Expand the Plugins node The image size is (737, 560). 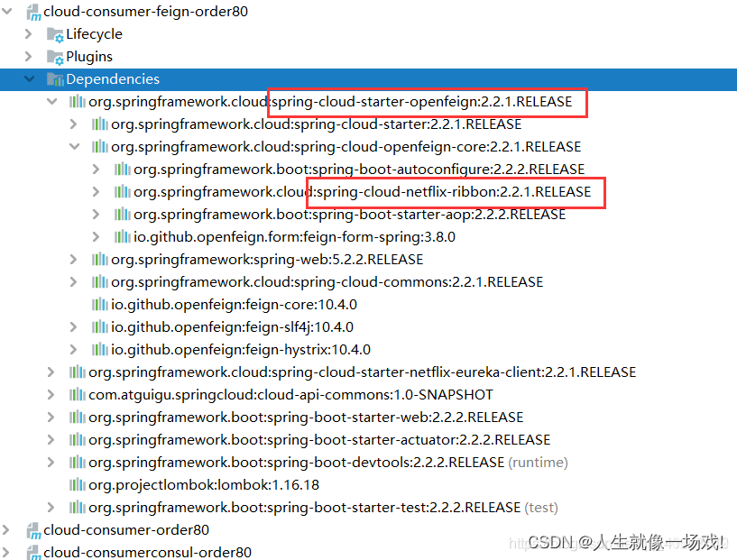pos(28,57)
